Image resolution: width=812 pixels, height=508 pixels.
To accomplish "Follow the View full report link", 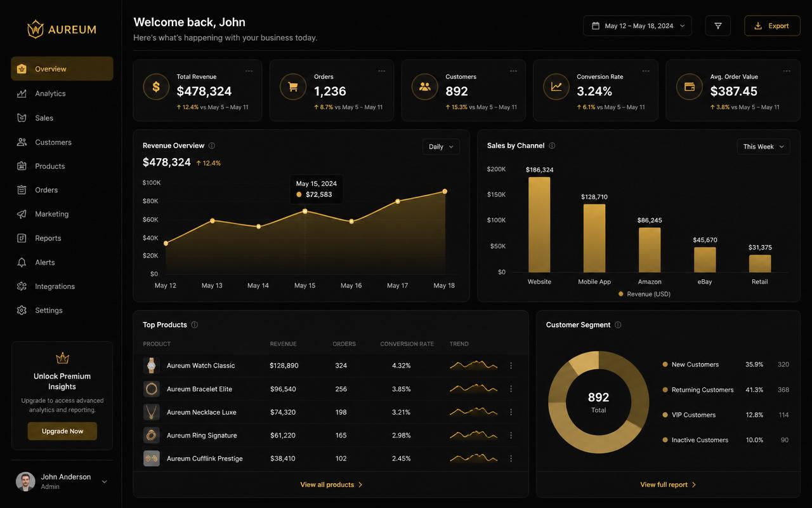I will (668, 485).
